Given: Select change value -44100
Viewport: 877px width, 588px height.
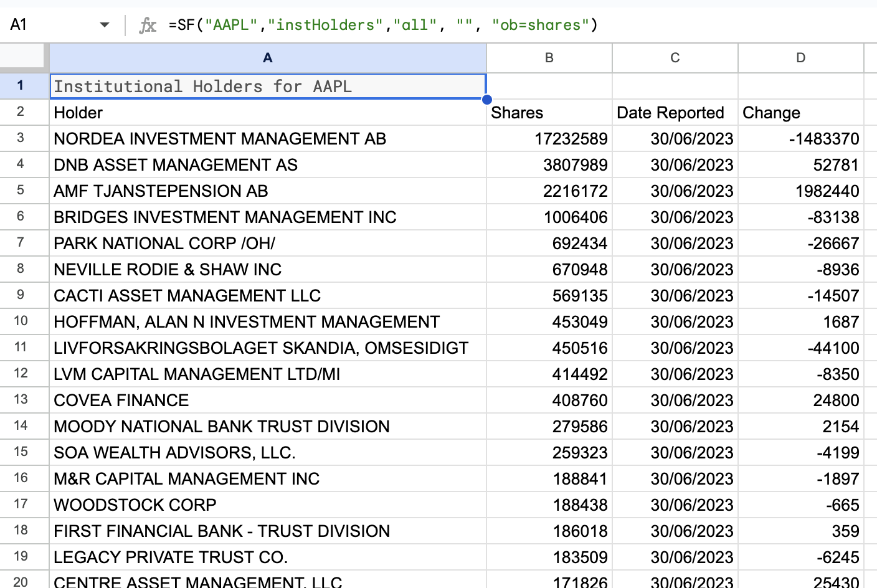Looking at the screenshot, I should tap(801, 348).
